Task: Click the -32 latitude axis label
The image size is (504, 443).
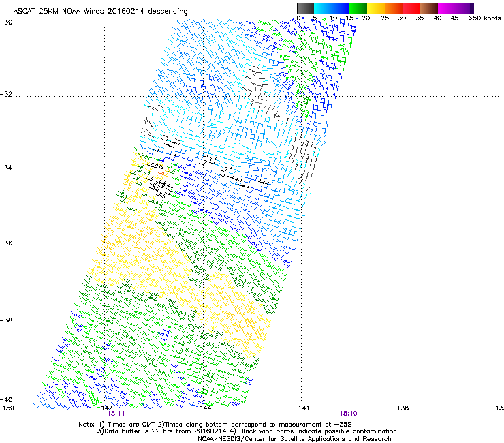Action: pyautogui.click(x=6, y=94)
